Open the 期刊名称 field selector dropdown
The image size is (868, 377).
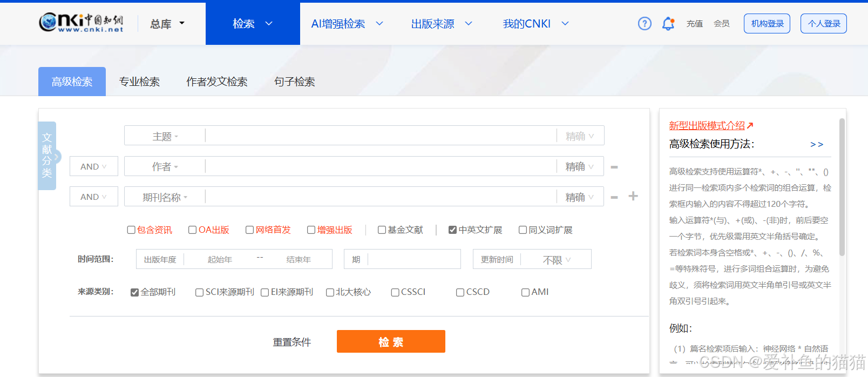point(165,197)
